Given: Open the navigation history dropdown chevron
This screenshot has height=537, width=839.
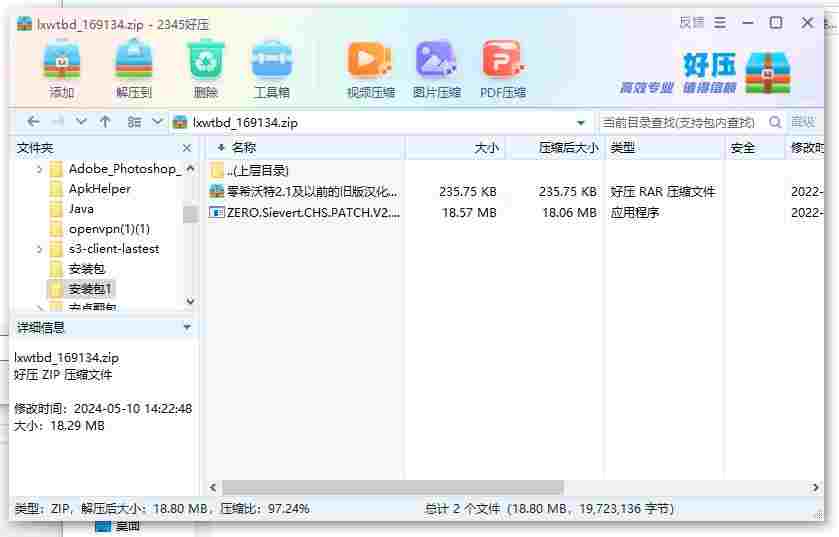Looking at the screenshot, I should (81, 122).
